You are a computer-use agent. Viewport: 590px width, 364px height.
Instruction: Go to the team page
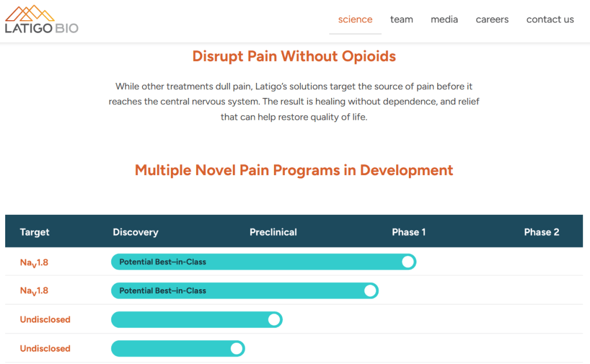tap(401, 20)
